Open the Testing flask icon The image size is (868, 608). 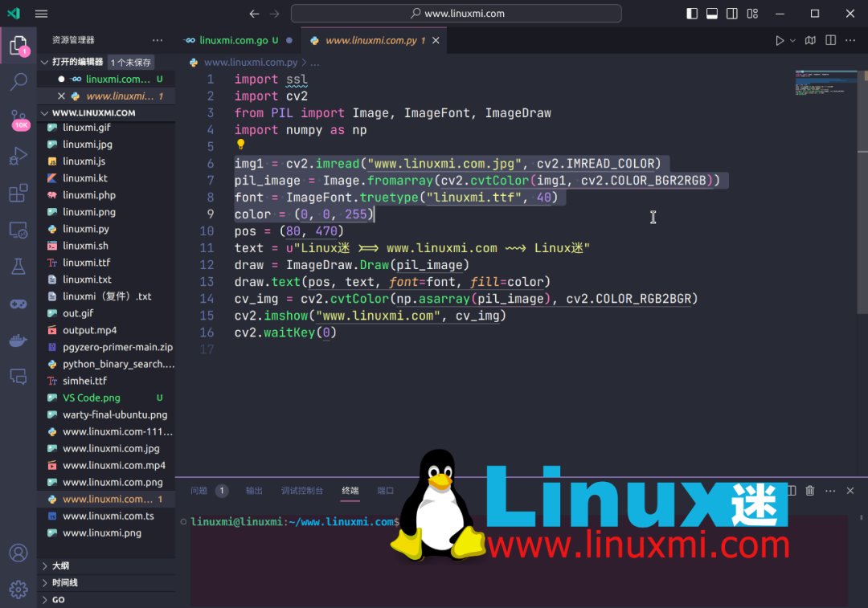point(18,267)
